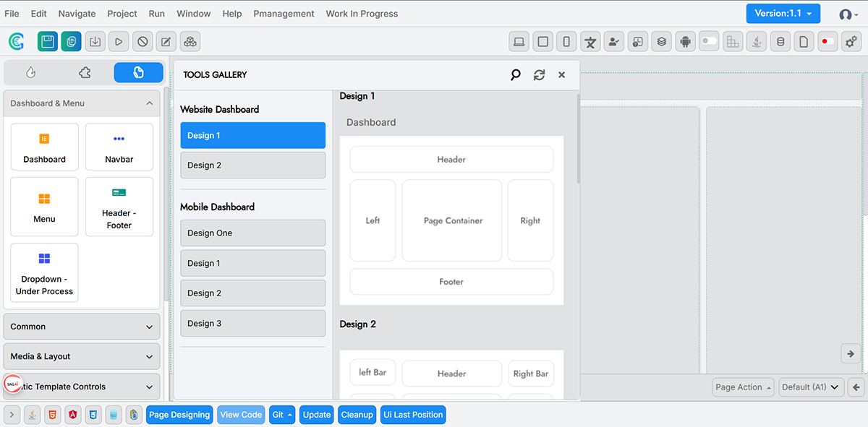Click the settings gears icon in the toolbar
This screenshot has height=427, width=868.
pos(851,41)
